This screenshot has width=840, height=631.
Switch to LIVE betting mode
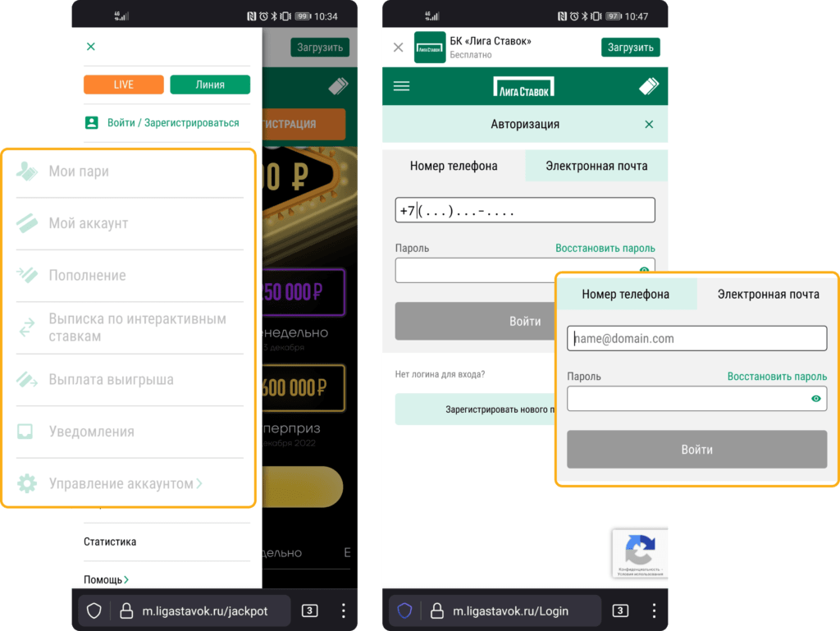point(123,85)
